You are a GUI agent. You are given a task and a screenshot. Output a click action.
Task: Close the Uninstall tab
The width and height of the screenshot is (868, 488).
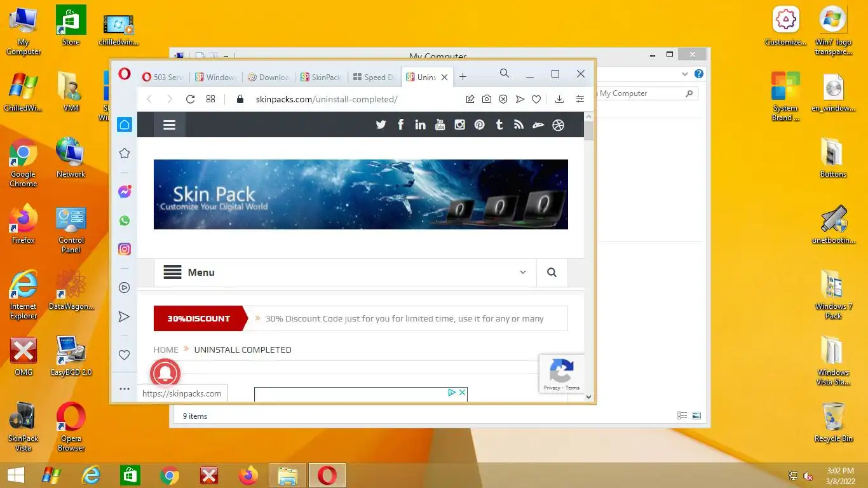click(444, 77)
